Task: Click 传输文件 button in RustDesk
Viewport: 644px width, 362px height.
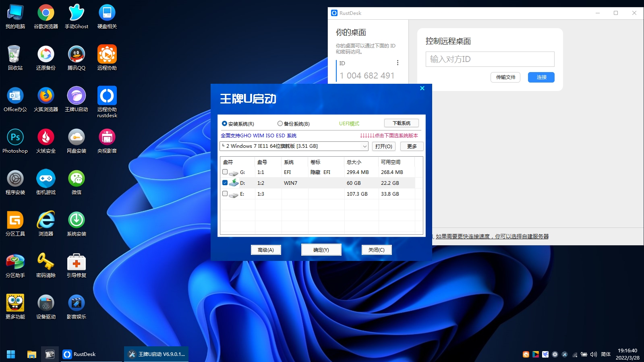Action: pos(505,77)
